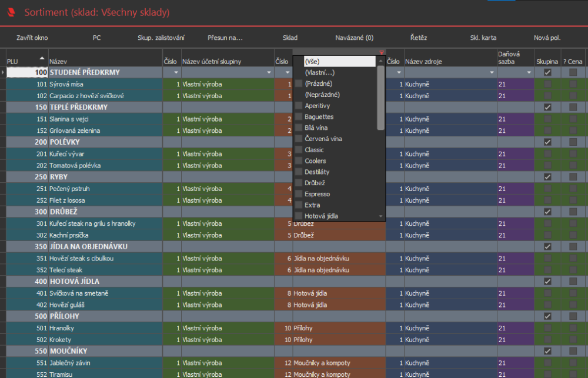Click the Název zdroje column header
Image resolution: width=588 pixels, height=378 pixels.
point(450,58)
